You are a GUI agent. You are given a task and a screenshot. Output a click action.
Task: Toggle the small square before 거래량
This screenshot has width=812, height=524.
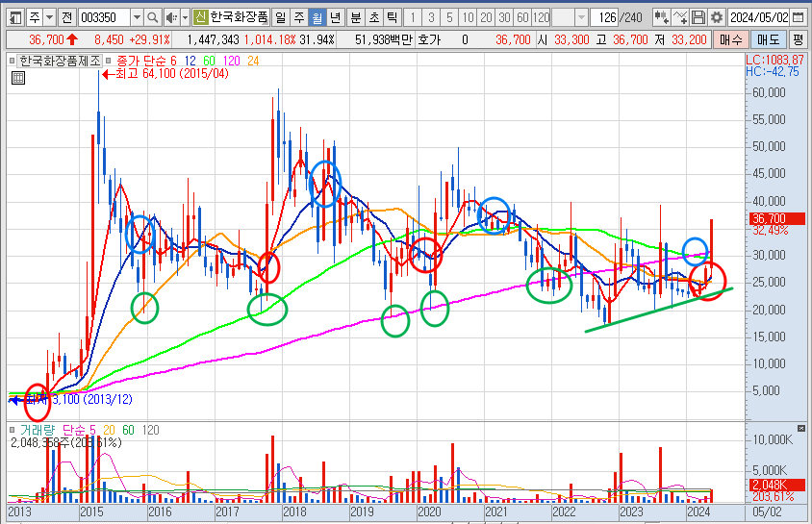point(12,430)
